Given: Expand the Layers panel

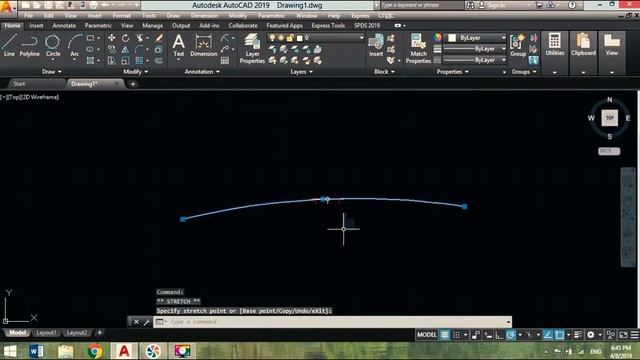Looking at the screenshot, I should click(x=301, y=71).
